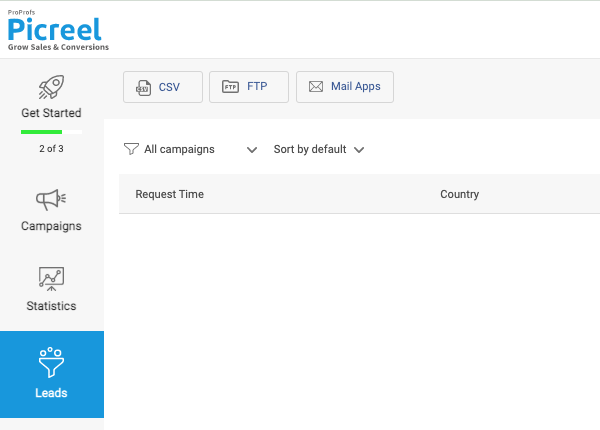Open the Statistics text label
Image resolution: width=600 pixels, height=430 pixels.
click(51, 306)
